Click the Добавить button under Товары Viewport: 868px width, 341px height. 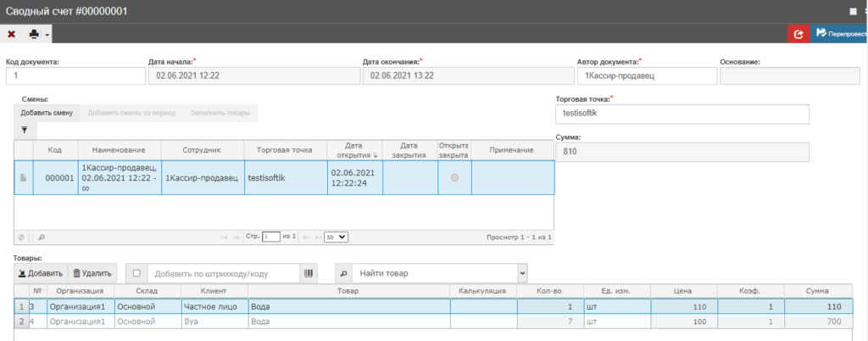coord(40,273)
